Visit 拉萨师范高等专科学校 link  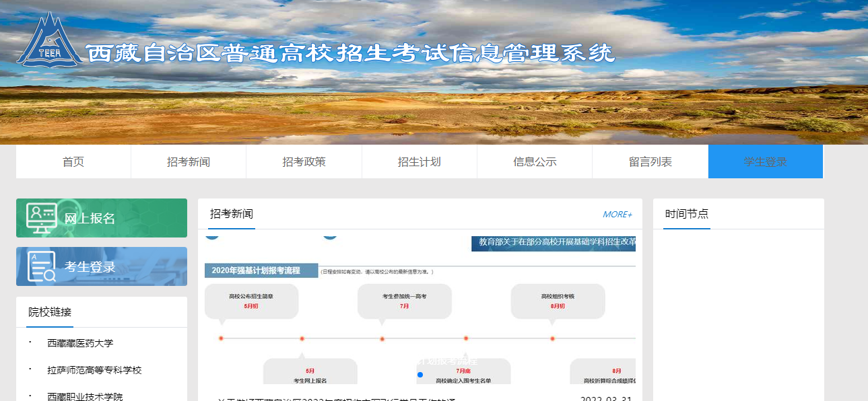pos(94,370)
